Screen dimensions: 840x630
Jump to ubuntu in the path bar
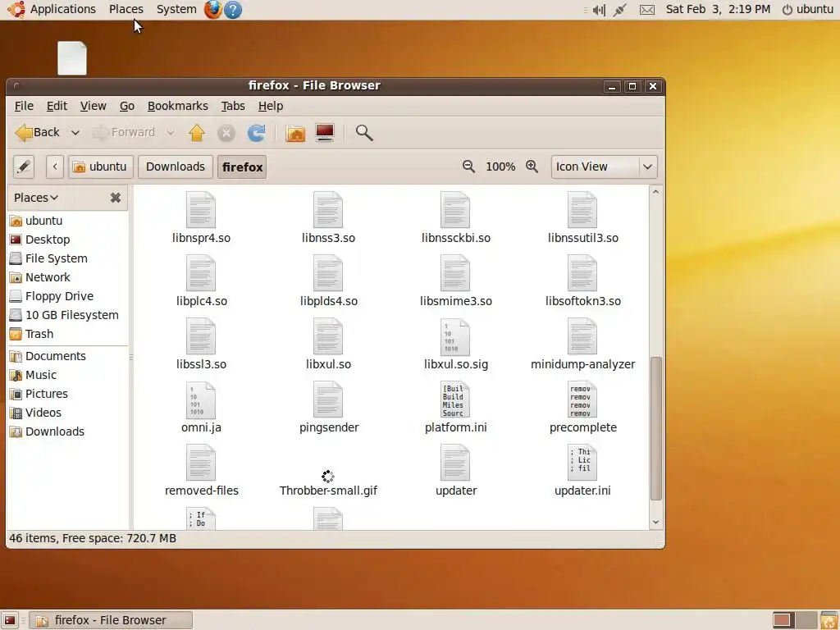100,167
